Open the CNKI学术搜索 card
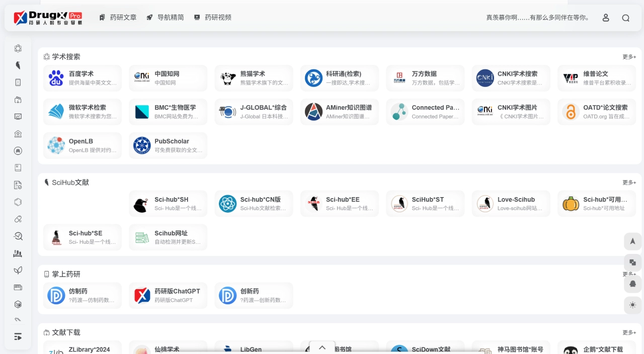Image resolution: width=644 pixels, height=354 pixels. click(x=511, y=78)
